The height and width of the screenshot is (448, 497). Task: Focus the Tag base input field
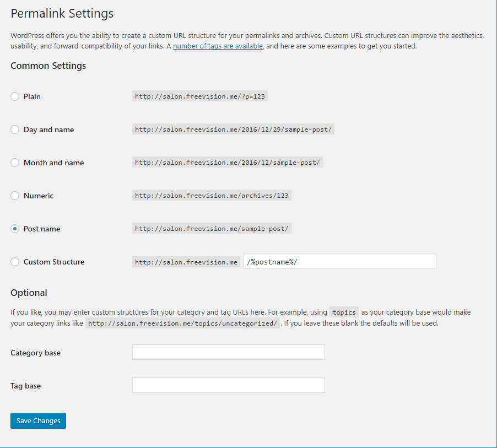pyautogui.click(x=228, y=385)
